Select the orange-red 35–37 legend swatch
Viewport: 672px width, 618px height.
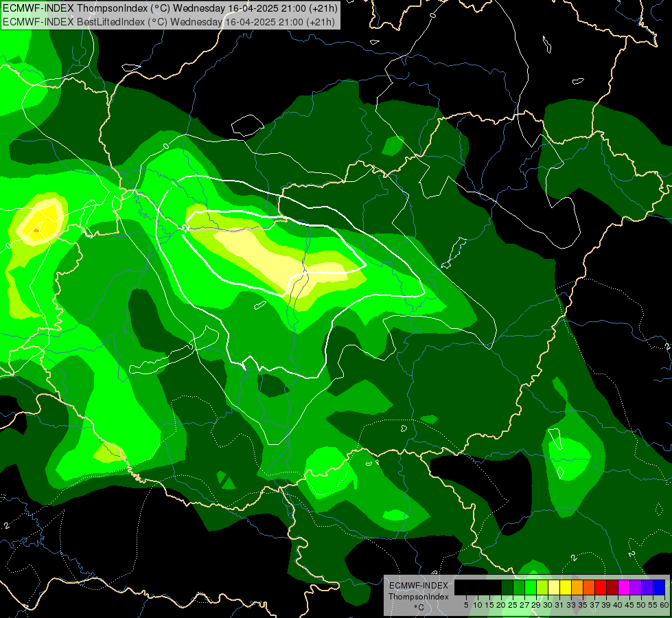pos(589,588)
